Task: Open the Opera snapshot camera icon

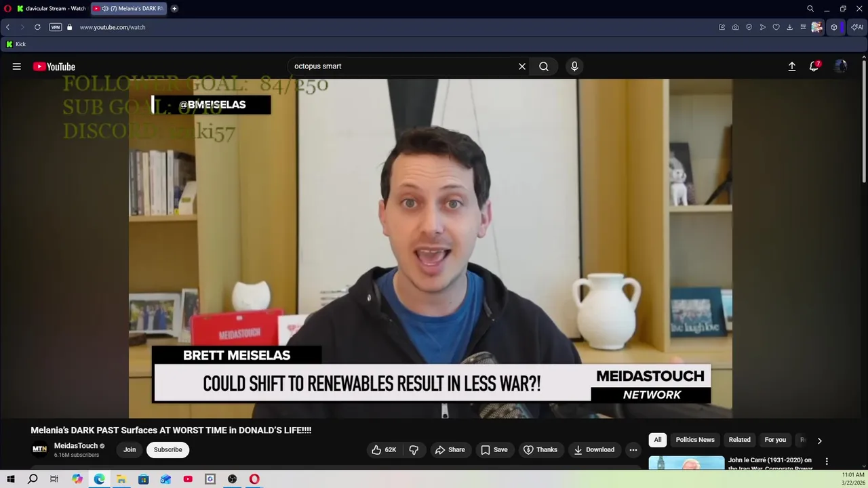Action: coord(736,27)
